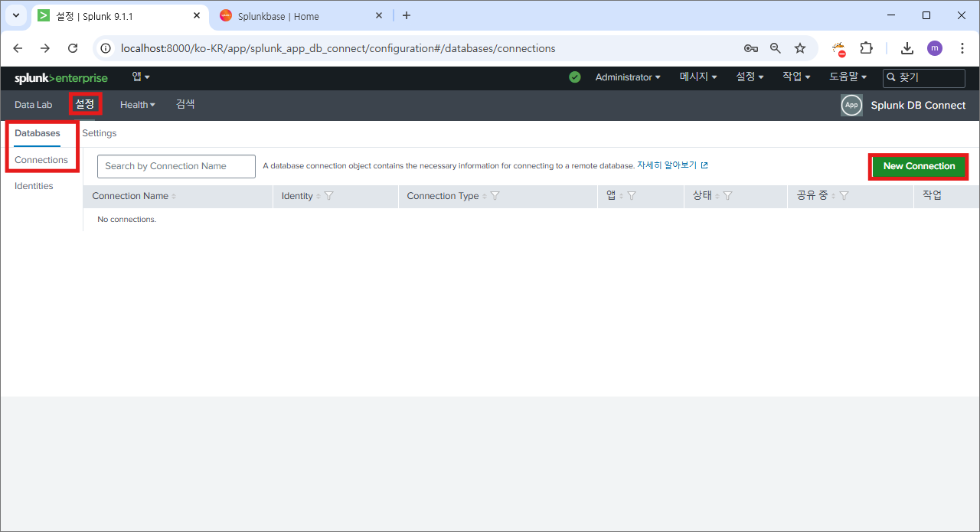Image resolution: width=980 pixels, height=532 pixels.
Task: Click the zoom magnifier icon in address bar
Action: point(776,48)
